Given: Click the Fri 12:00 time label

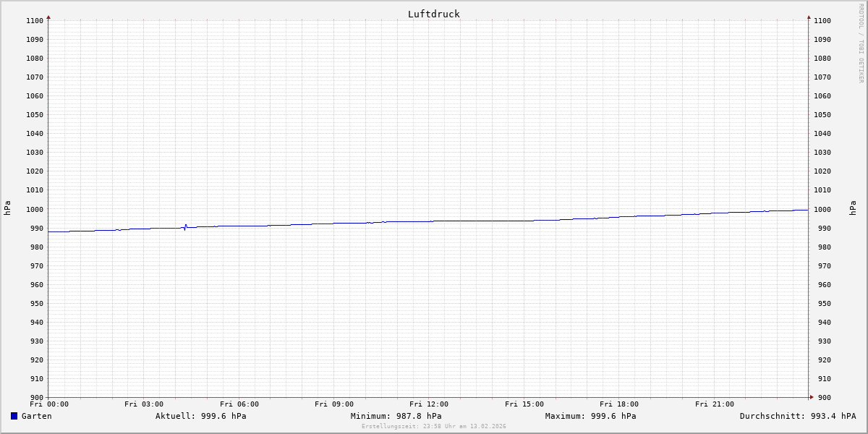Looking at the screenshot, I should [x=429, y=404].
